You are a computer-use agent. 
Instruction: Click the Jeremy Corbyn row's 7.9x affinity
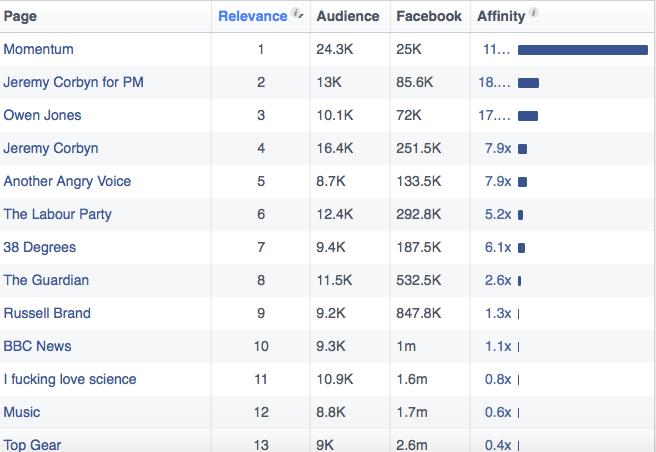(498, 148)
